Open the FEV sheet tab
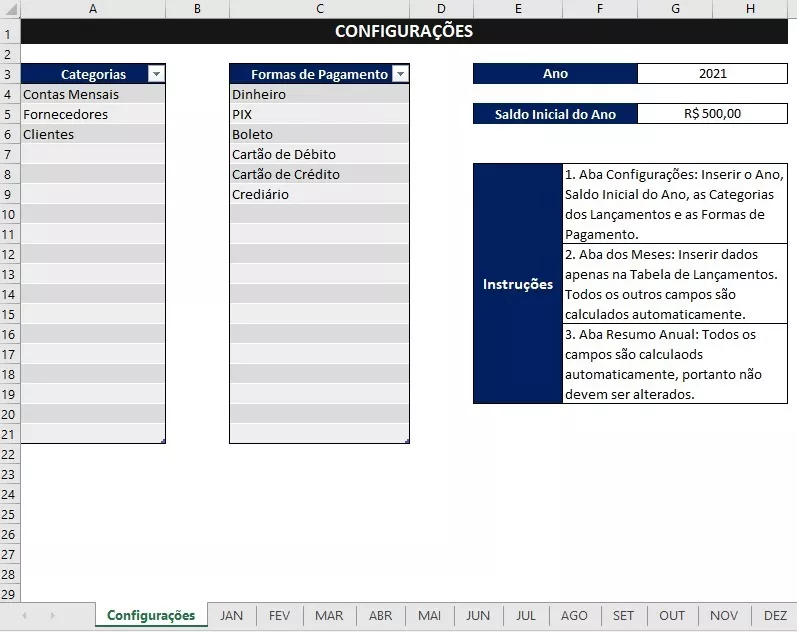Viewport: 797px width, 632px height. [279, 616]
